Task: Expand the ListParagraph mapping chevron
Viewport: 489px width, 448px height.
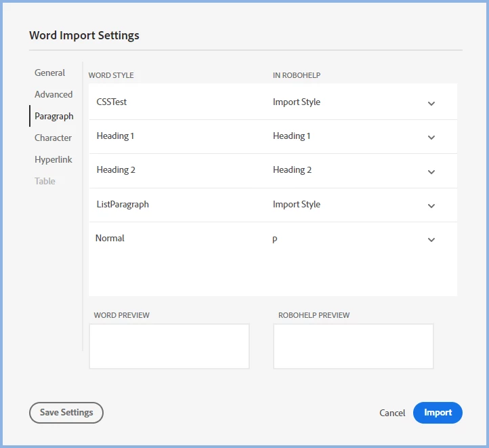Action: click(431, 206)
